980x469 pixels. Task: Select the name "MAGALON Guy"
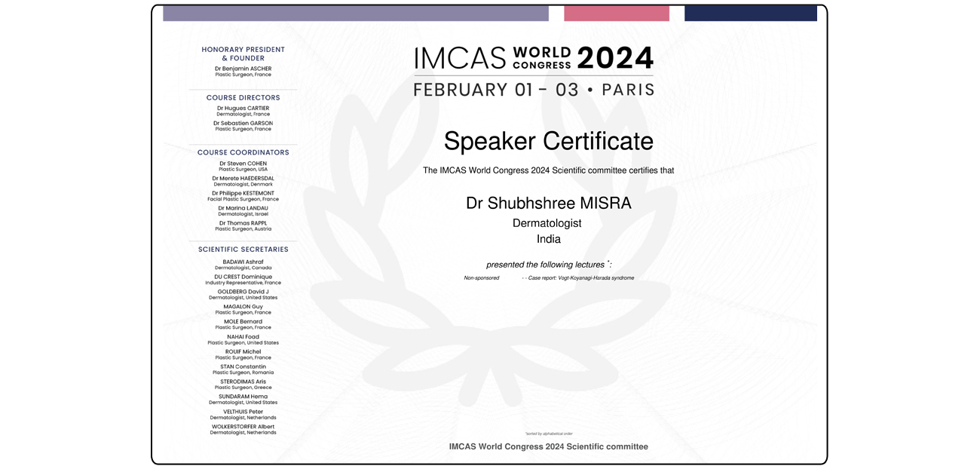[x=243, y=307]
